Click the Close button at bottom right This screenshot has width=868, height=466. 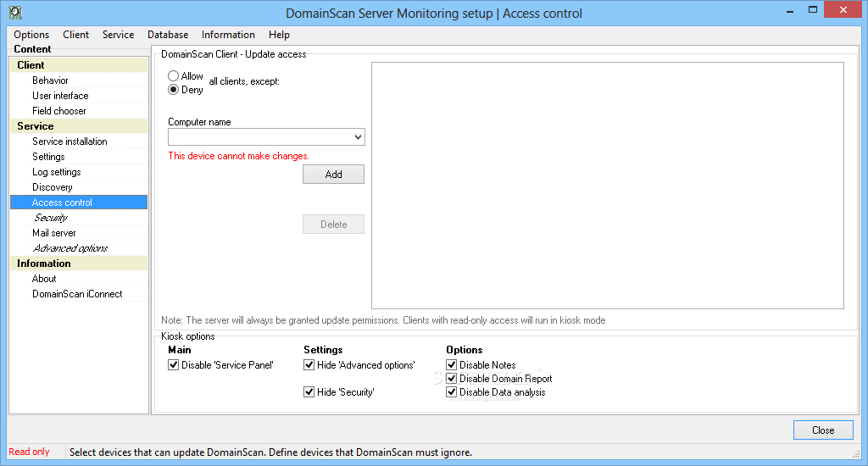coord(823,430)
